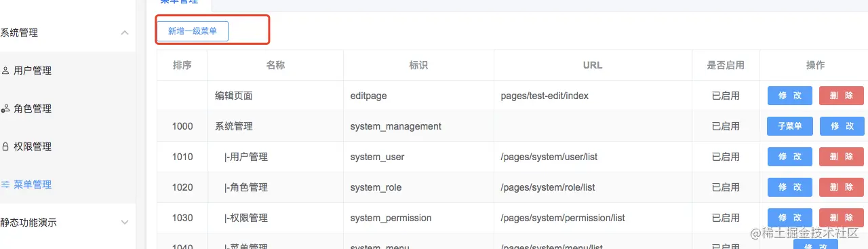868x249 pixels.
Task: Click the 排序 column header
Action: 182,66
